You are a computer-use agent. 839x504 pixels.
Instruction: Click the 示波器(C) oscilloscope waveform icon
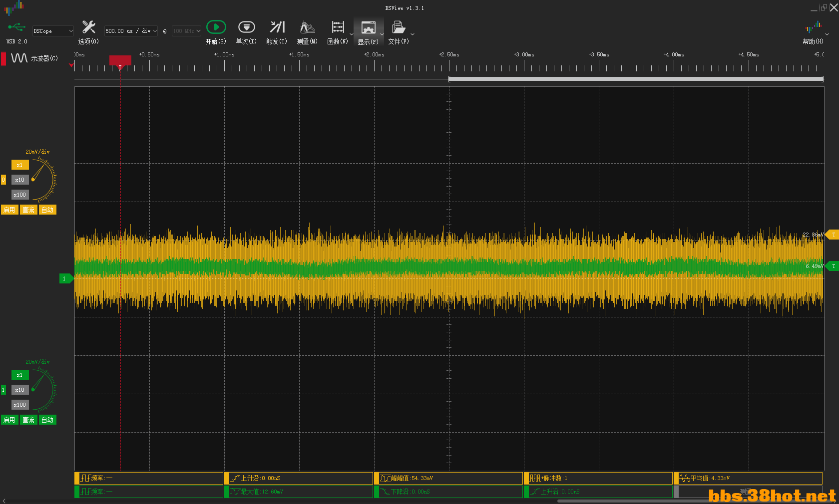19,58
